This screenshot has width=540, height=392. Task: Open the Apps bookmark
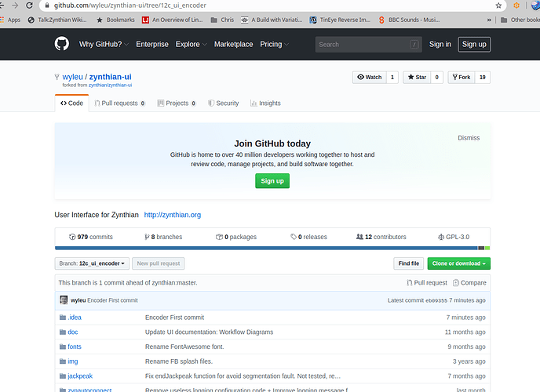(10, 20)
